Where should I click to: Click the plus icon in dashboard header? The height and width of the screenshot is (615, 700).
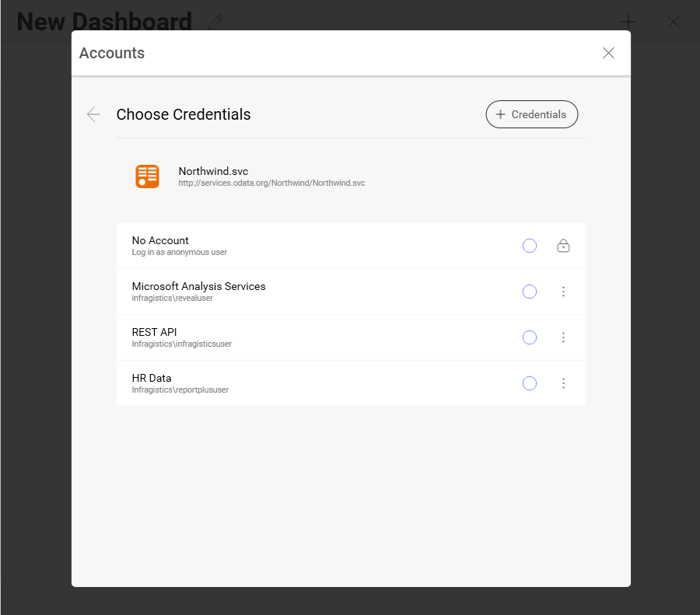click(628, 22)
